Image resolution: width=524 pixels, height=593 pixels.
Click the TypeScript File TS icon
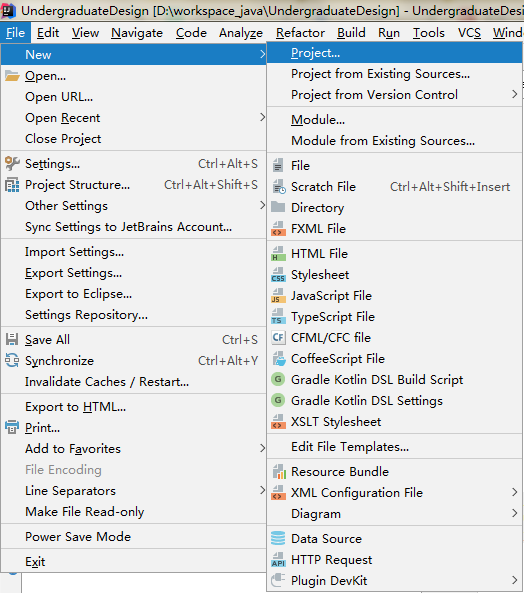tap(278, 317)
